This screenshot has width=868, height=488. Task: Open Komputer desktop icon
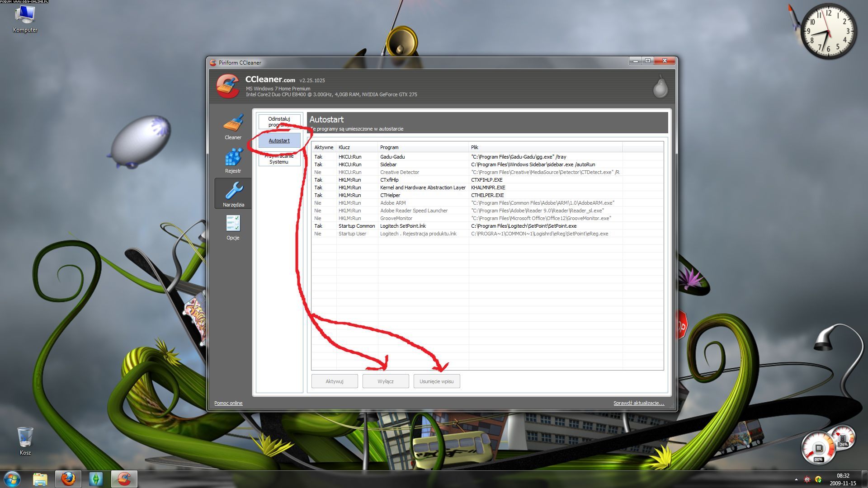(25, 19)
